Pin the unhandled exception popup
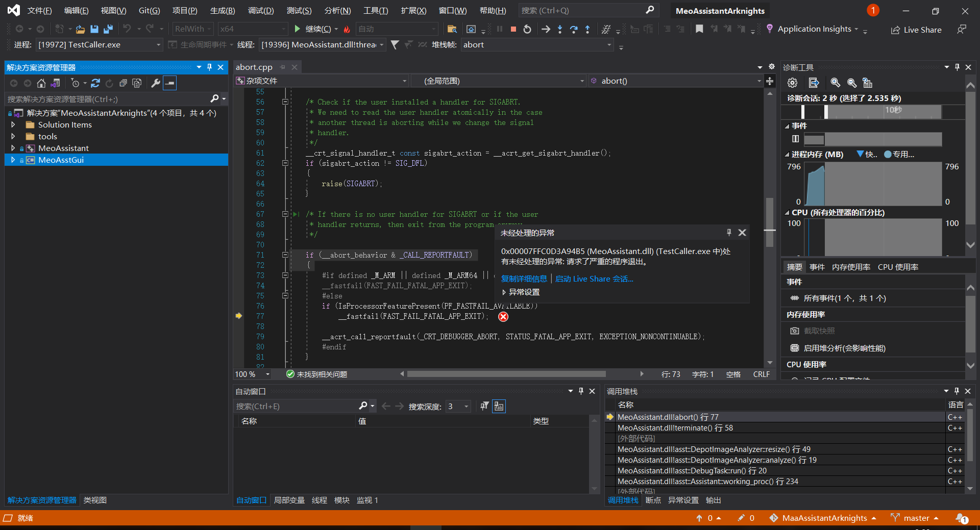Viewport: 980px width, 530px height. (x=729, y=232)
